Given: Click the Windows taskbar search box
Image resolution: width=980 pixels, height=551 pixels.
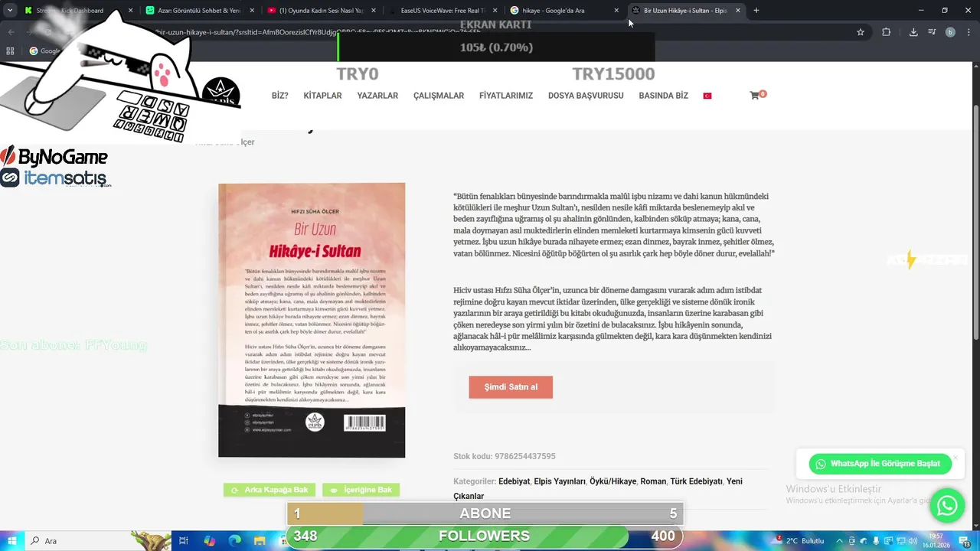Looking at the screenshot, I should tap(98, 540).
